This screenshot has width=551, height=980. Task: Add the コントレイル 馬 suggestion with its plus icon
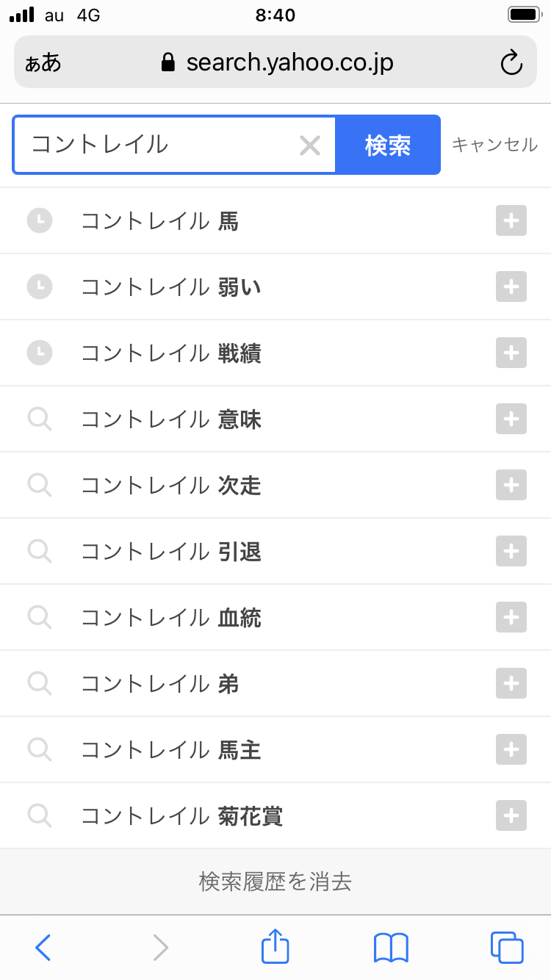point(511,220)
